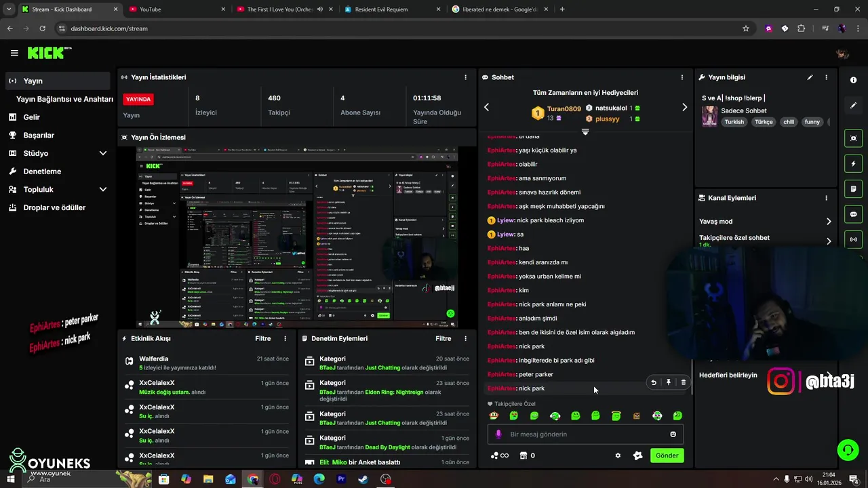Open Takipçilere özel sohbet chevron
This screenshot has width=868, height=488.
click(829, 241)
